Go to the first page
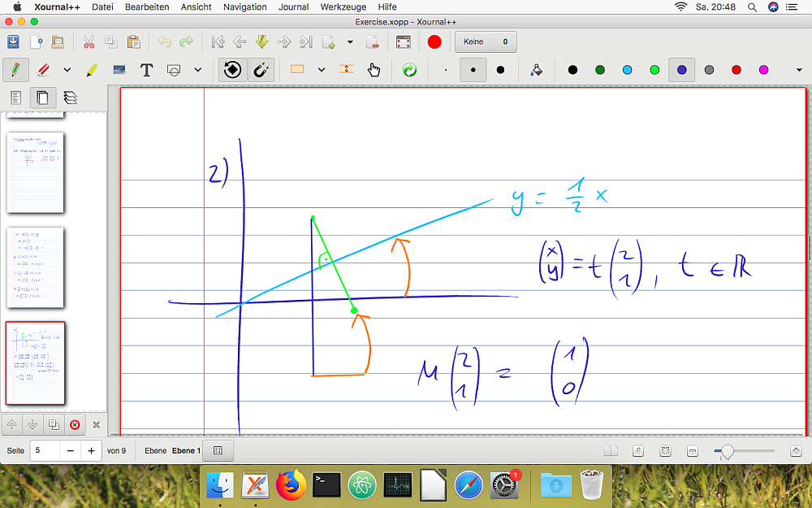The height and width of the screenshot is (508, 812). click(x=218, y=42)
